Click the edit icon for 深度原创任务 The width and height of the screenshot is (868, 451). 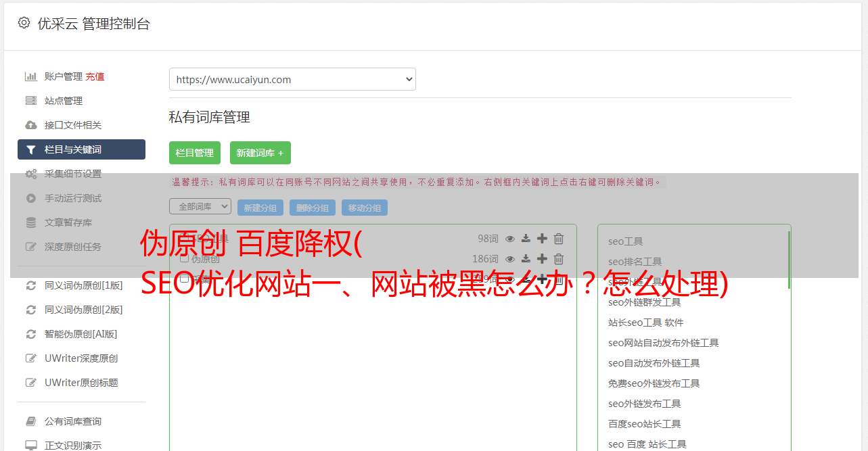31,247
